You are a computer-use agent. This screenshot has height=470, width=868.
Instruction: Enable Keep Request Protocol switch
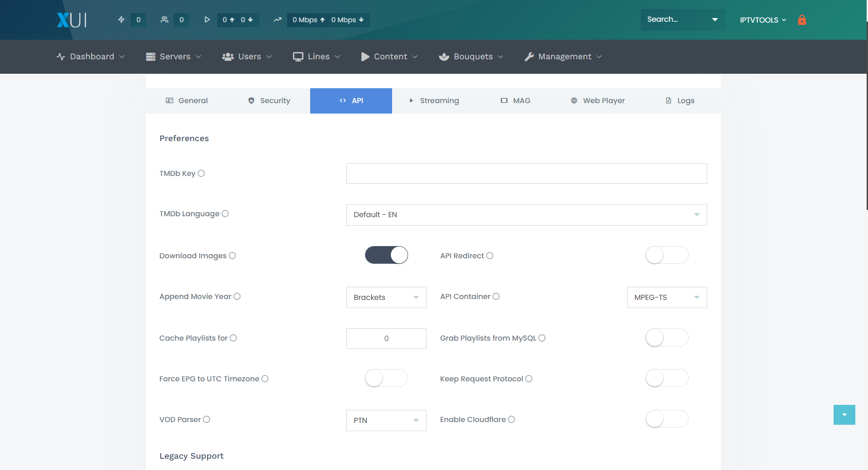coord(667,378)
